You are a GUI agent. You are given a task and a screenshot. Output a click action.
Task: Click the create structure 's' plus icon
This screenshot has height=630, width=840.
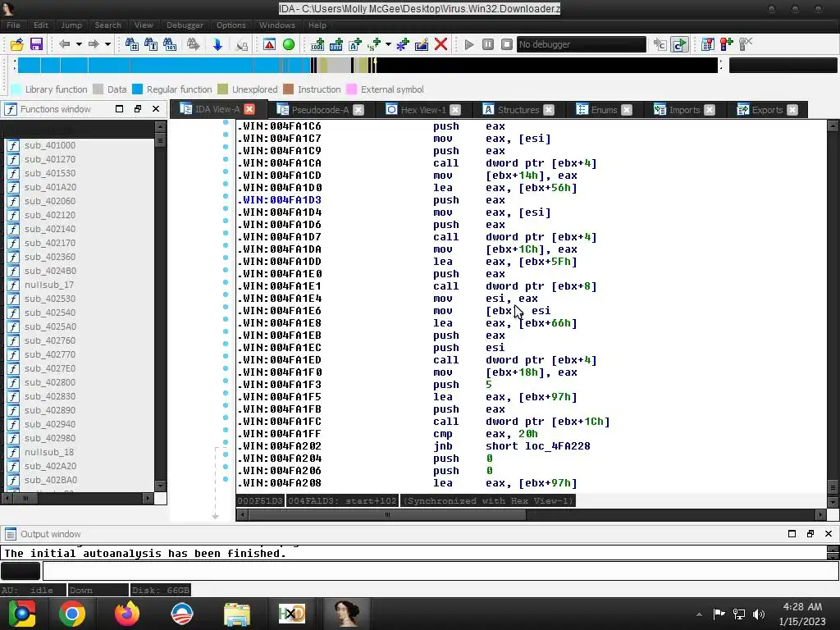pos(374,44)
